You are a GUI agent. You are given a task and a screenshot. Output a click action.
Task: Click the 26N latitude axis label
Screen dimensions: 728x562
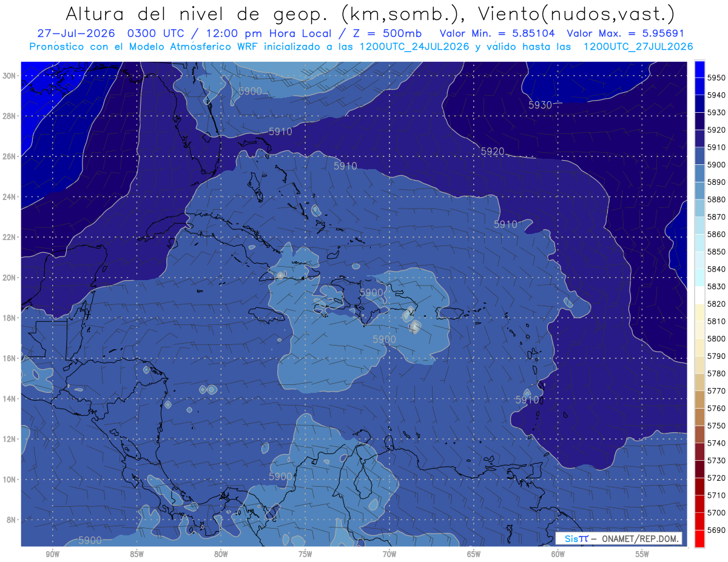tap(10, 156)
